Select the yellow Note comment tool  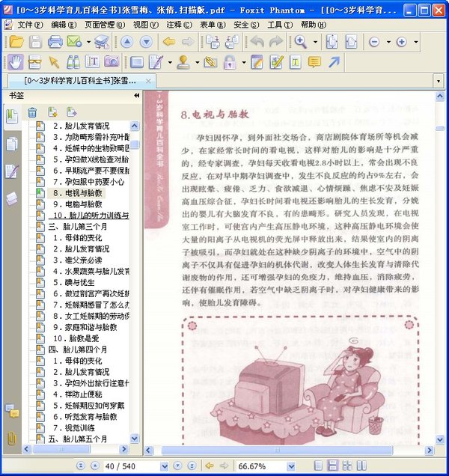(314, 62)
